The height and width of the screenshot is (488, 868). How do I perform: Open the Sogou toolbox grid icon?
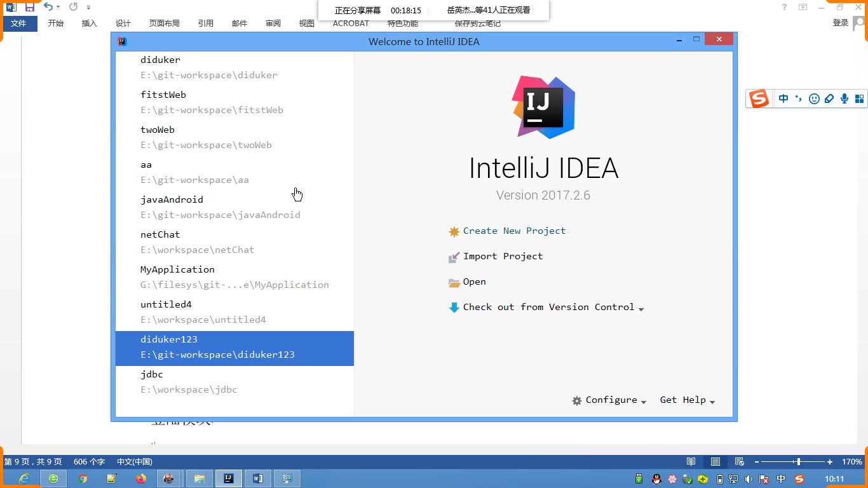(859, 98)
